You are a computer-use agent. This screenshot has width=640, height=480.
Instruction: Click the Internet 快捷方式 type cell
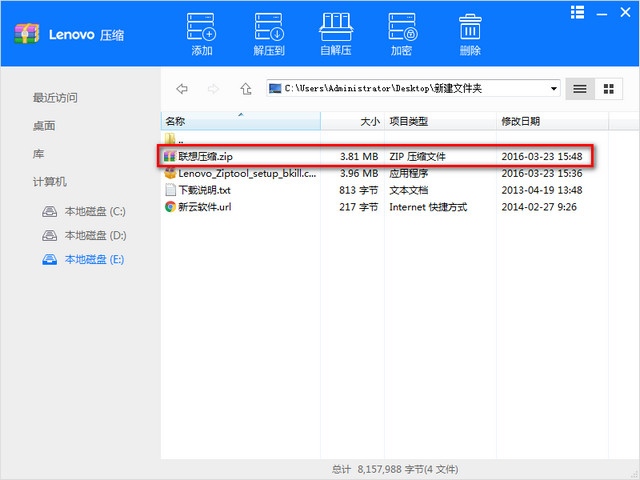coord(428,207)
